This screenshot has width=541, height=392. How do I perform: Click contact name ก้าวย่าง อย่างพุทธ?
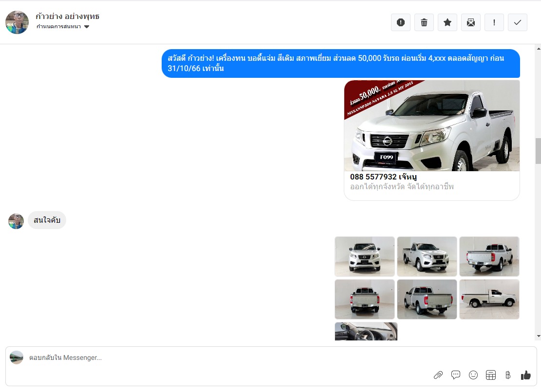(67, 16)
